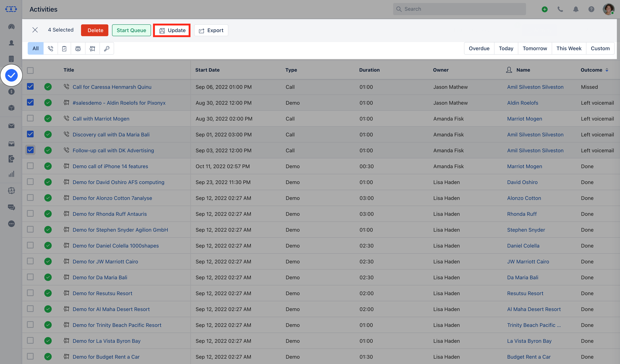The height and width of the screenshot is (364, 620).
Task: Click the Start Date column header
Action: (207, 70)
